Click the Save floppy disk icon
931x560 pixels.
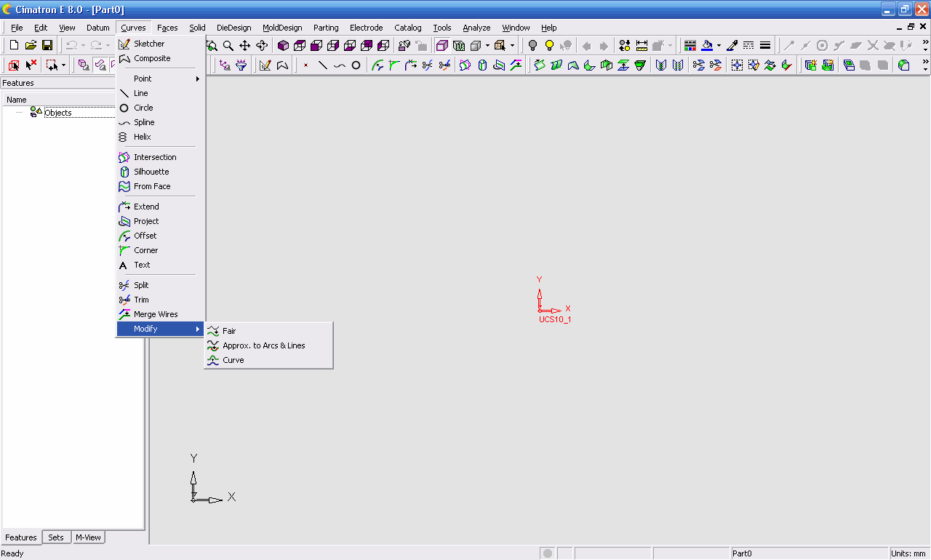tap(47, 45)
